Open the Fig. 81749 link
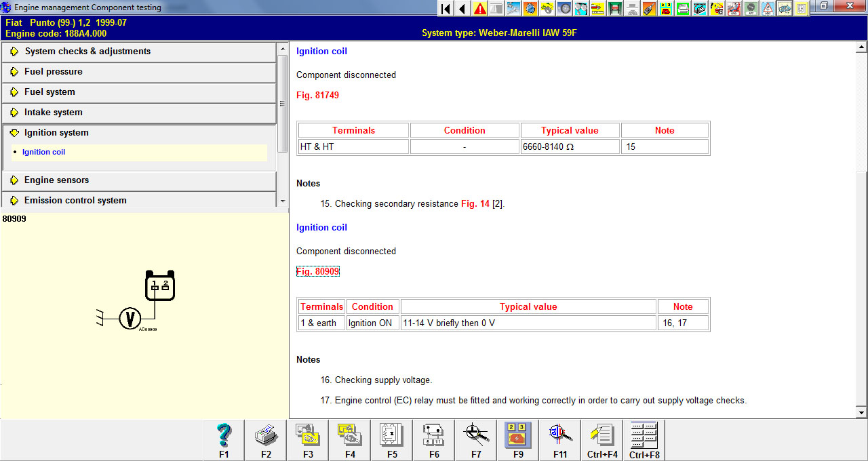 coord(317,96)
